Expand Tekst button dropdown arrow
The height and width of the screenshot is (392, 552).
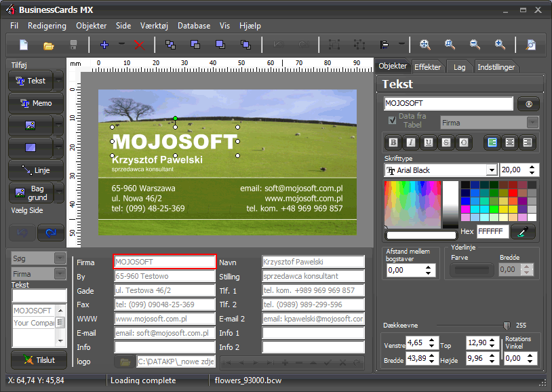tap(59, 81)
